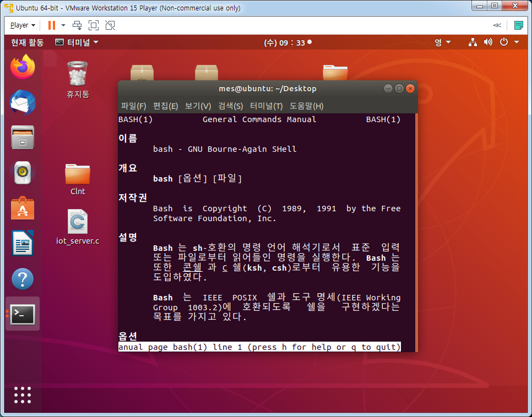Open the 영 input language dropdown

coord(443,42)
